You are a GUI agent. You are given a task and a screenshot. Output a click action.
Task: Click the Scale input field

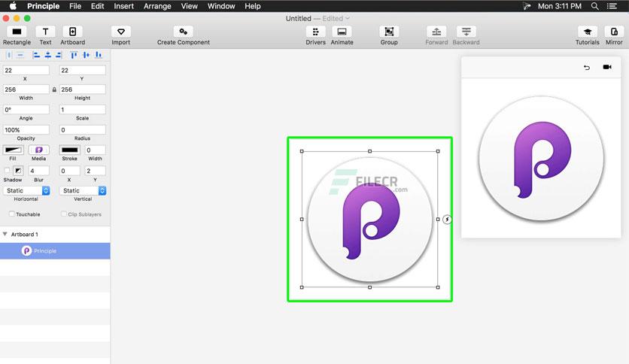[x=83, y=110]
